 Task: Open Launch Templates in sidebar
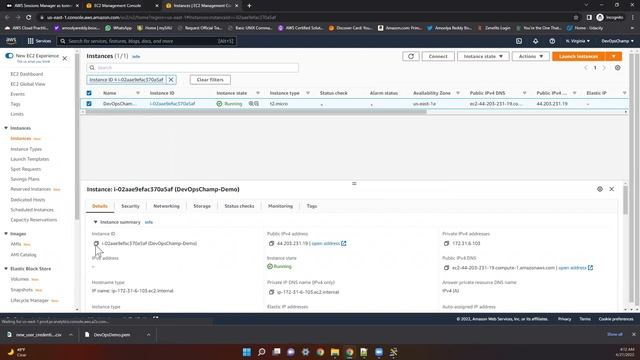click(x=30, y=159)
